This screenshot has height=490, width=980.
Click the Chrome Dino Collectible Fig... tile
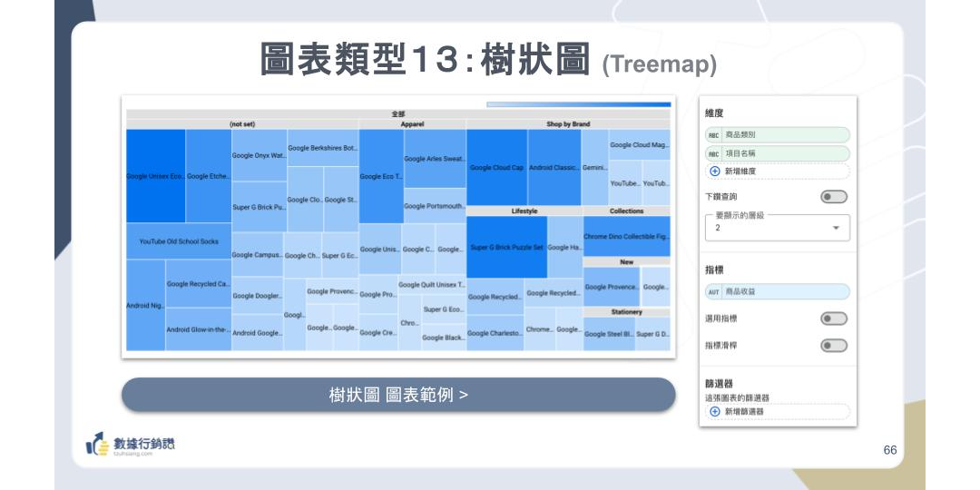pos(627,237)
